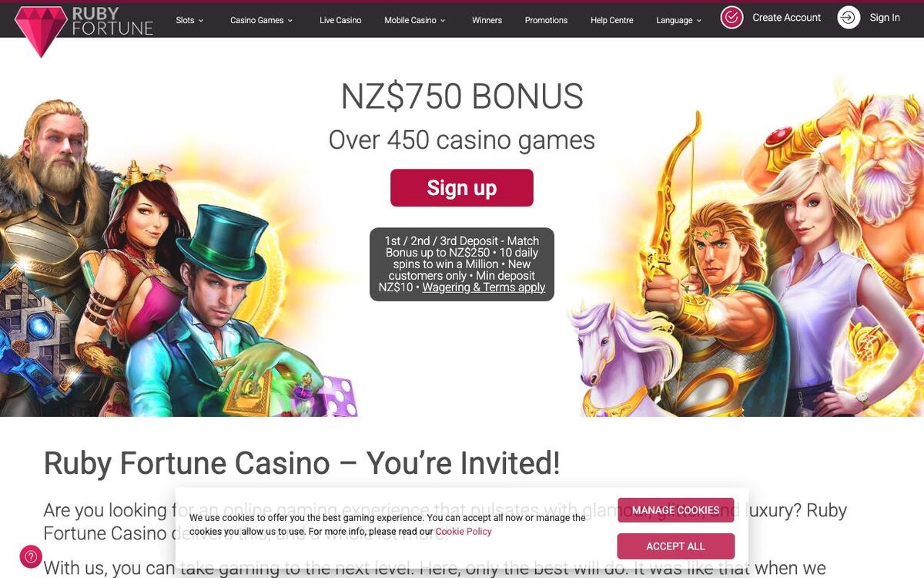The width and height of the screenshot is (924, 578).
Task: Go to the Live Casino section
Action: point(340,20)
